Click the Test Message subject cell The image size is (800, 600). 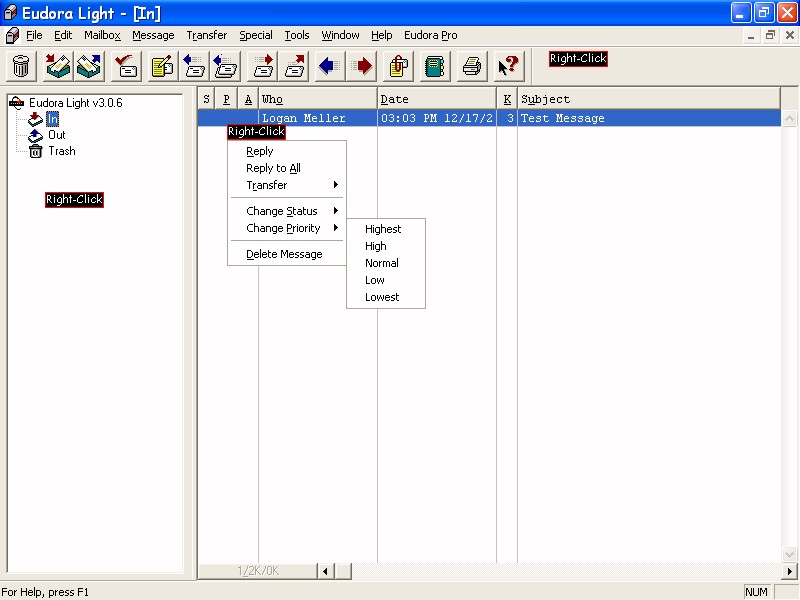point(648,118)
